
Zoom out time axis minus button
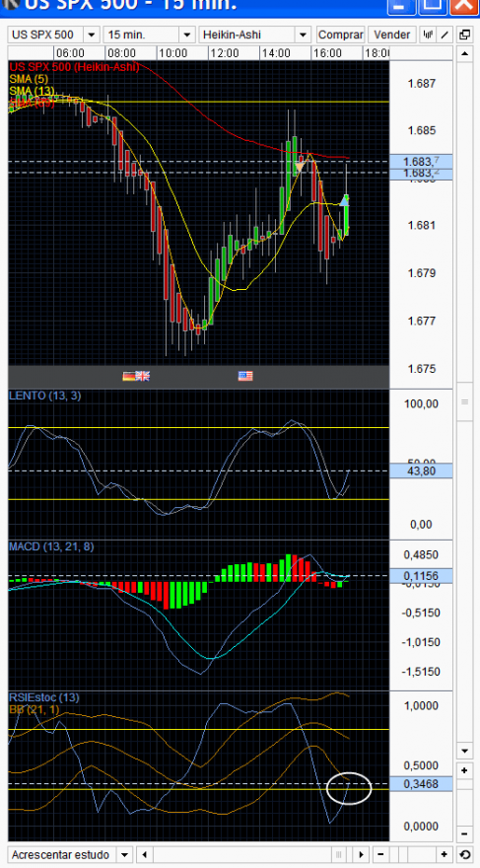pyautogui.click(x=380, y=854)
